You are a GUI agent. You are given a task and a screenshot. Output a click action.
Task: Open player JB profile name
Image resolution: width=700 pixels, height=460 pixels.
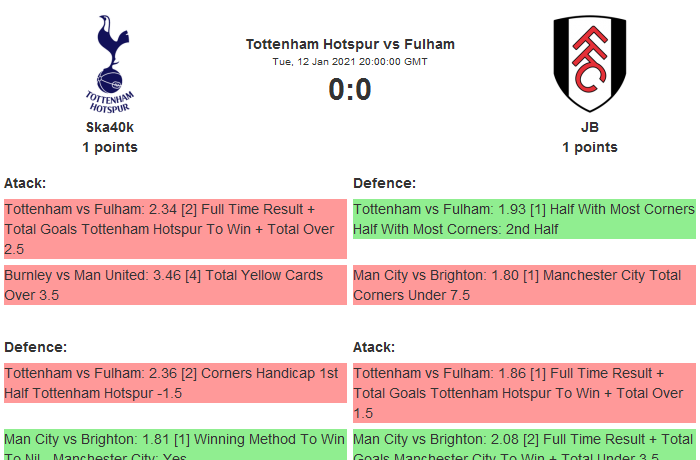coord(589,127)
